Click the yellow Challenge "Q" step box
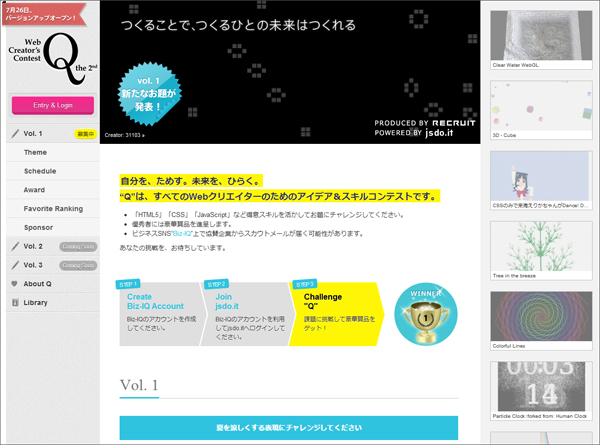Screen dimensions: 600x445 (336, 314)
